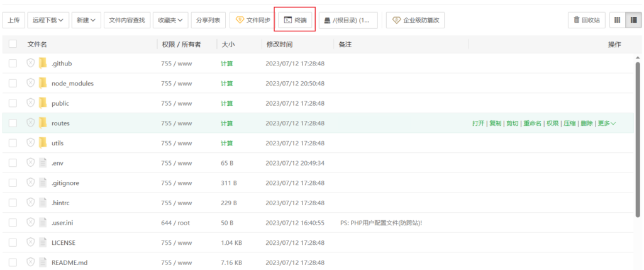This screenshot has width=644, height=270.
Task: Click the shield icon for README.md
Action: pyautogui.click(x=30, y=262)
